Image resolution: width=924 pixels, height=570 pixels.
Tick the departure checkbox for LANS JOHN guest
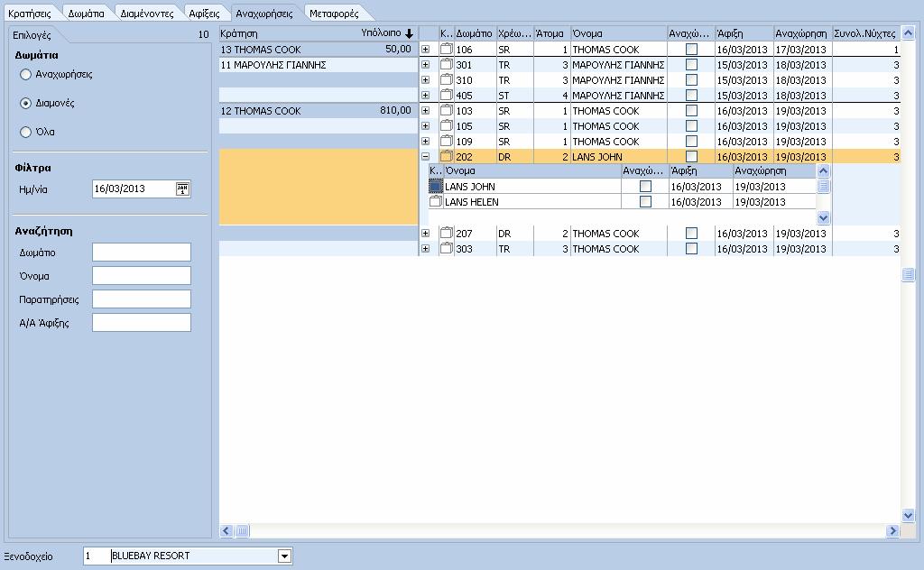pos(645,186)
